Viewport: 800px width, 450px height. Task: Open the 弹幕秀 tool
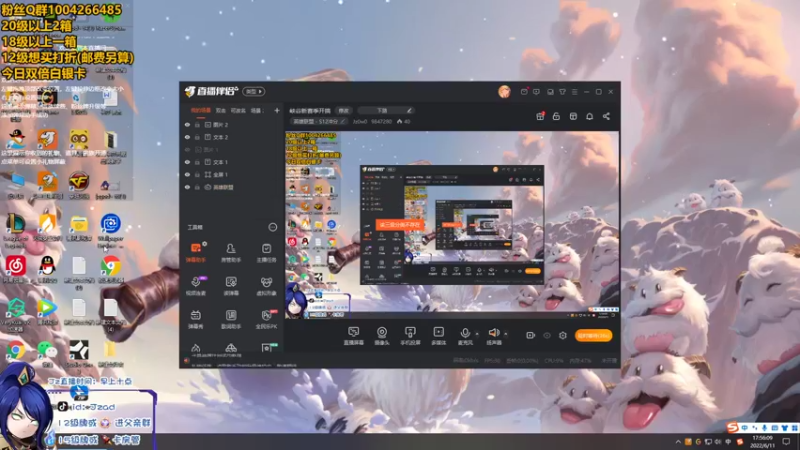[x=195, y=319]
